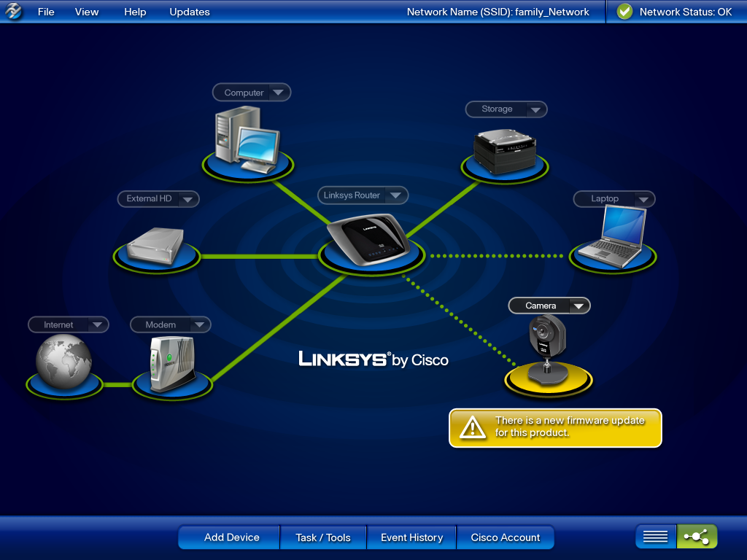Click the firmware update warning notification
The width and height of the screenshot is (747, 560).
(555, 427)
